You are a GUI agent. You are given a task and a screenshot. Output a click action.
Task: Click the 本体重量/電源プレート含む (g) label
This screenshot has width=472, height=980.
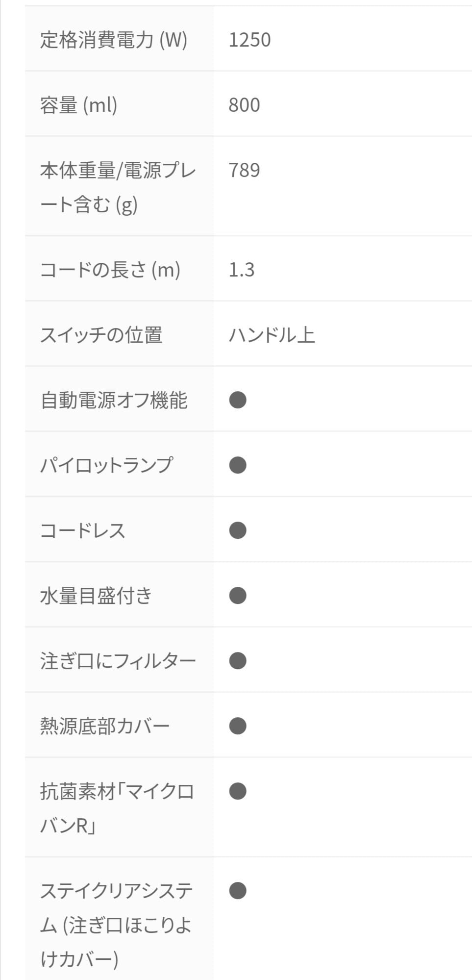(x=118, y=187)
